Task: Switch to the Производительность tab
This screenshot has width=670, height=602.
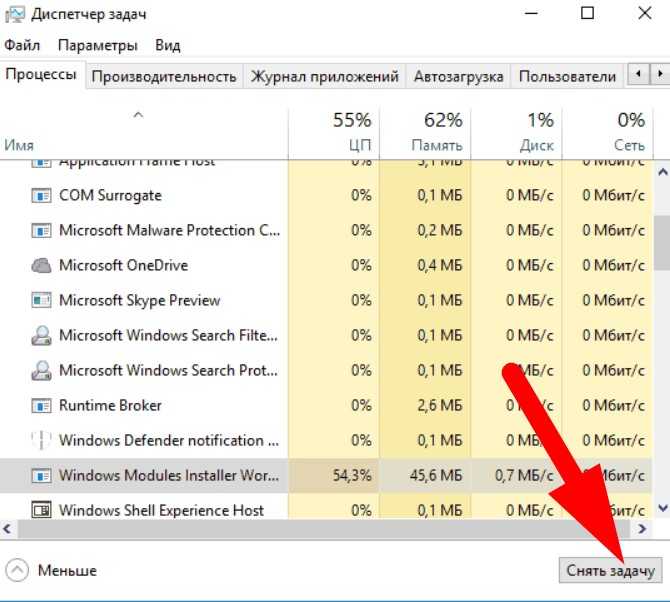Action: (x=164, y=77)
